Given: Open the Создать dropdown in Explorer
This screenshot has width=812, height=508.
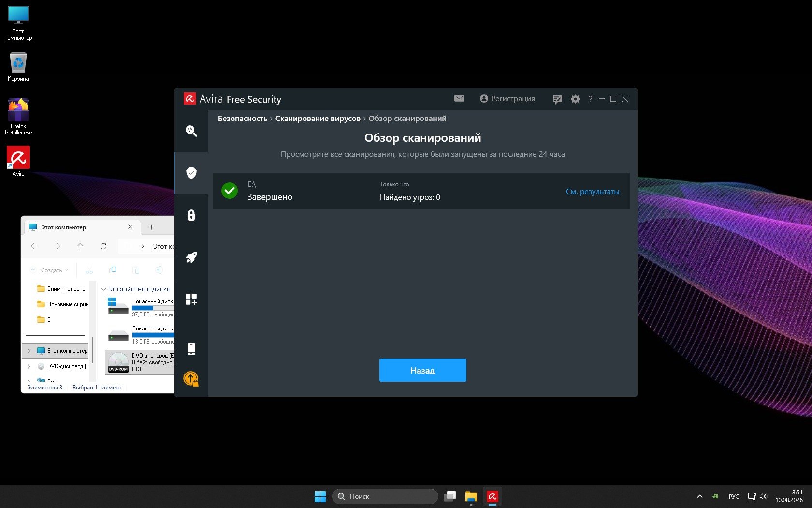Looking at the screenshot, I should pyautogui.click(x=49, y=270).
